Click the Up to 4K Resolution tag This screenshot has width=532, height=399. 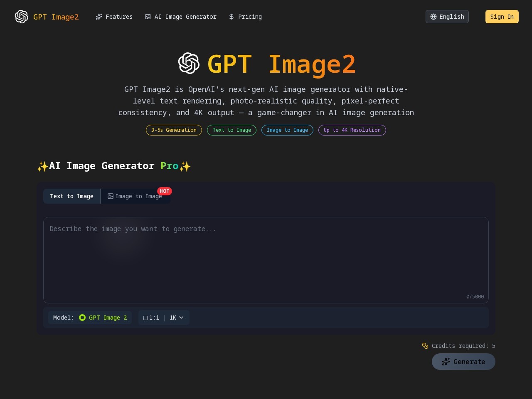(352, 130)
